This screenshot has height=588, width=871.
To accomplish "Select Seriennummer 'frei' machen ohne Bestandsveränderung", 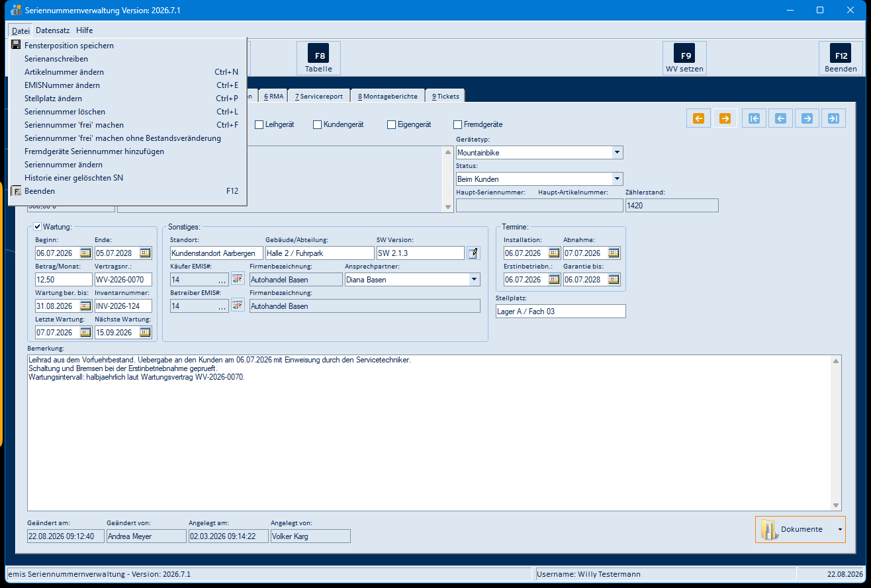I will point(128,138).
